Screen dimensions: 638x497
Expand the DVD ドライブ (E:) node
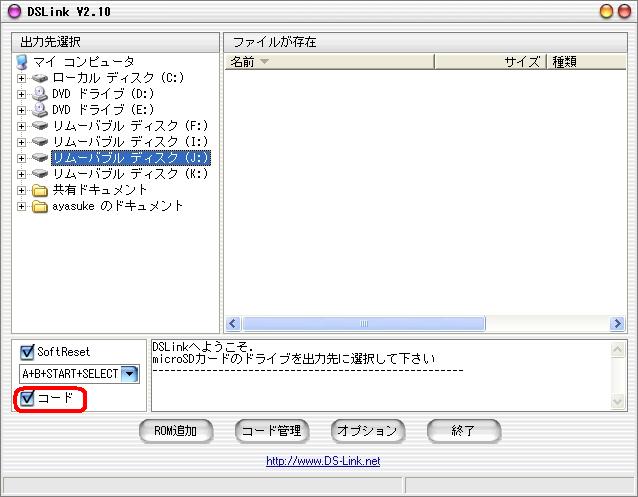point(22,110)
